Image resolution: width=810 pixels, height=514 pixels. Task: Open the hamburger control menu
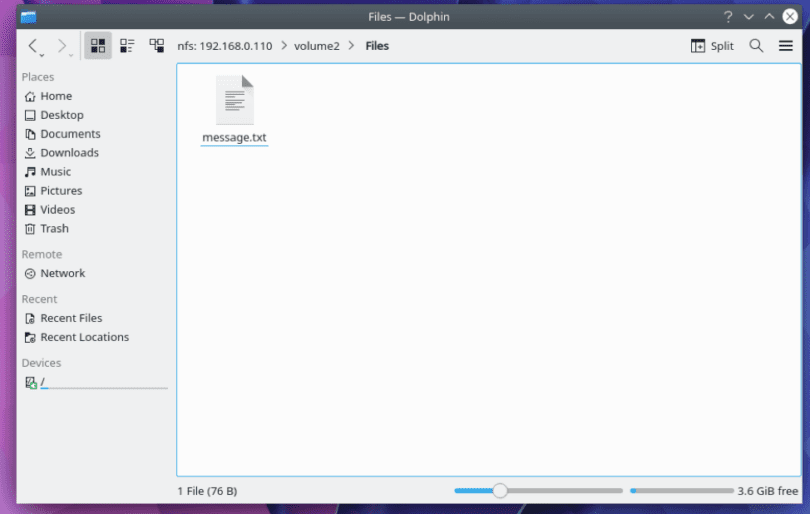[786, 46]
